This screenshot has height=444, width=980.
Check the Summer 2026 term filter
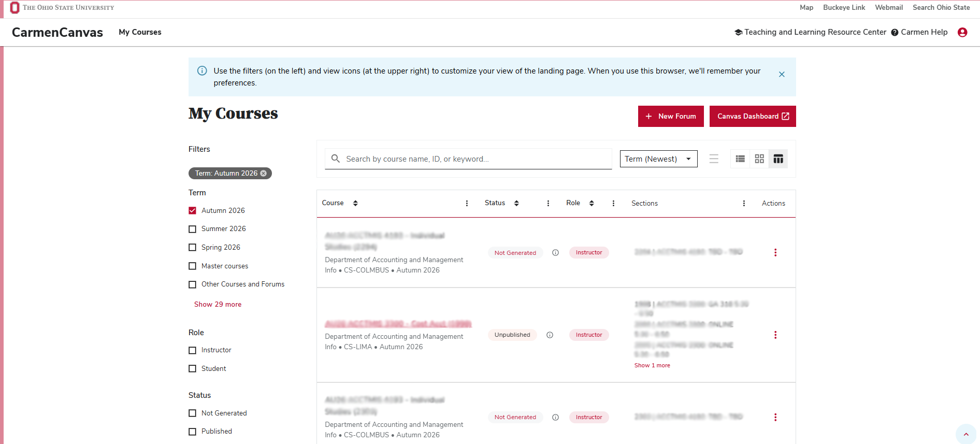pyautogui.click(x=192, y=229)
